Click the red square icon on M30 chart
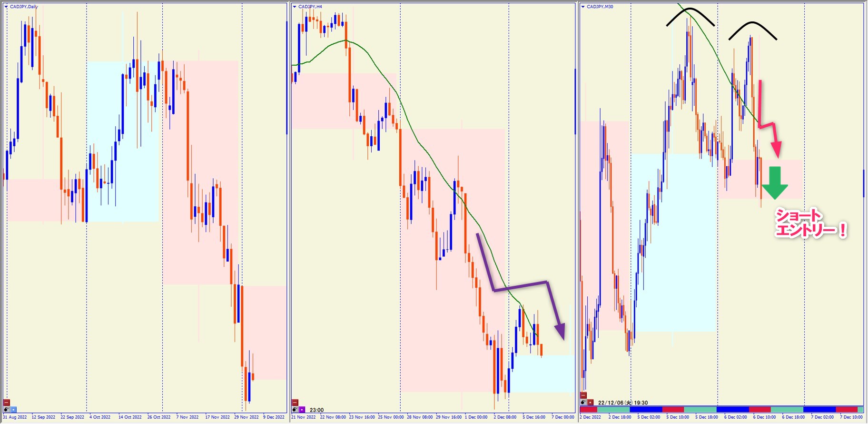The height and width of the screenshot is (424, 868). click(x=591, y=403)
